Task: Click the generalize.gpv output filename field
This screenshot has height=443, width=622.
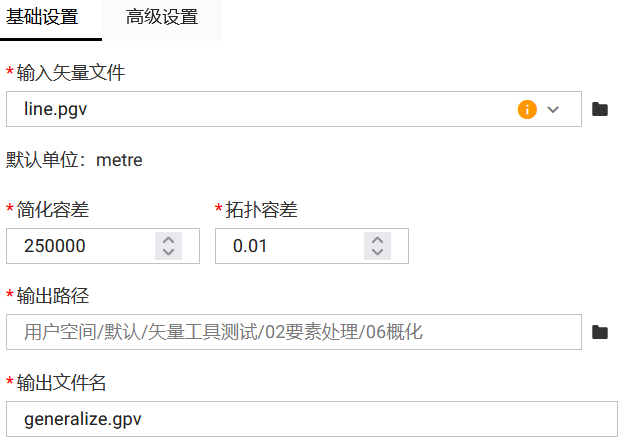Action: pyautogui.click(x=310, y=419)
